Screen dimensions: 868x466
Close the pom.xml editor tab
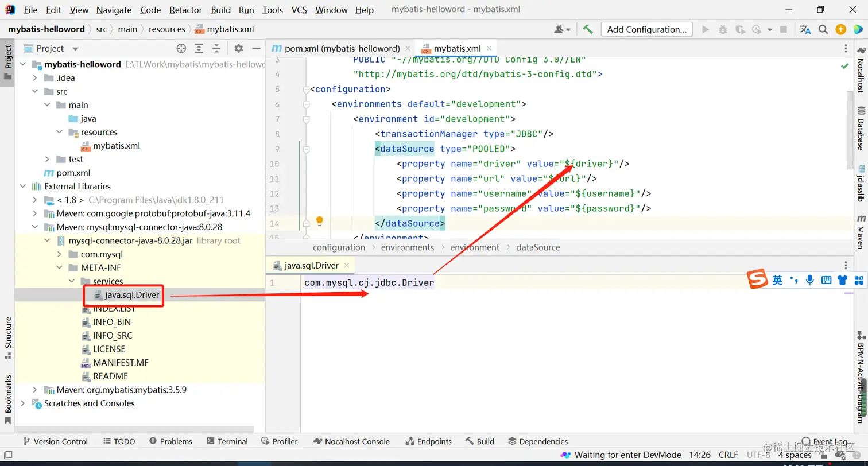pyautogui.click(x=408, y=49)
